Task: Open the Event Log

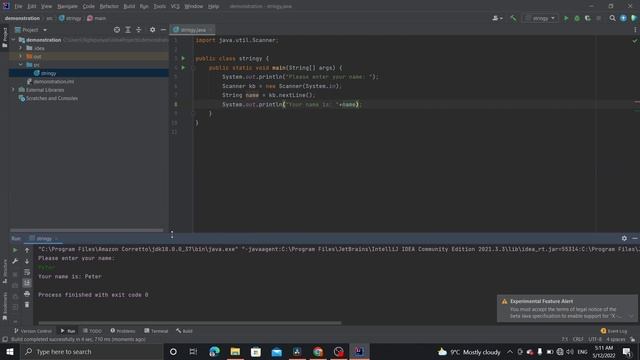Action: (614, 331)
